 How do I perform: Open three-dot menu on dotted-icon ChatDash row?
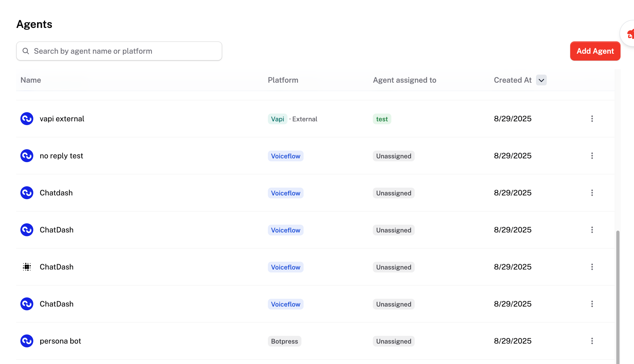(x=592, y=267)
